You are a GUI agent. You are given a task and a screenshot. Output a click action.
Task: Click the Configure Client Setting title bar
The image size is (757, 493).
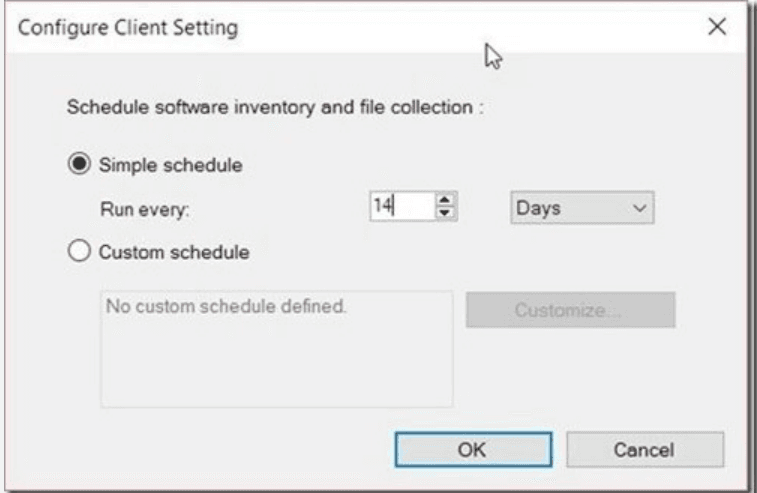pyautogui.click(x=300, y=28)
